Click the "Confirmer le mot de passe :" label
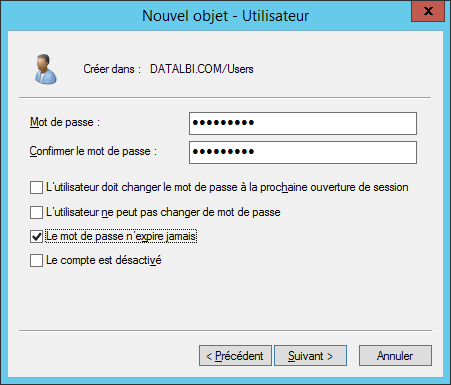Viewport: 451px width, 385px height. click(x=93, y=151)
